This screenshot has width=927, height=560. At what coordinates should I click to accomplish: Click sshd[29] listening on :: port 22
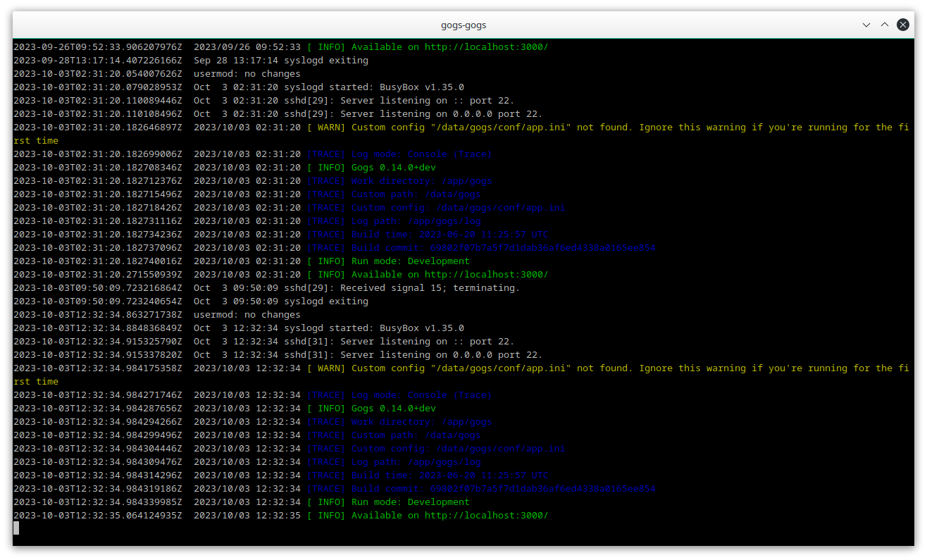pos(264,101)
